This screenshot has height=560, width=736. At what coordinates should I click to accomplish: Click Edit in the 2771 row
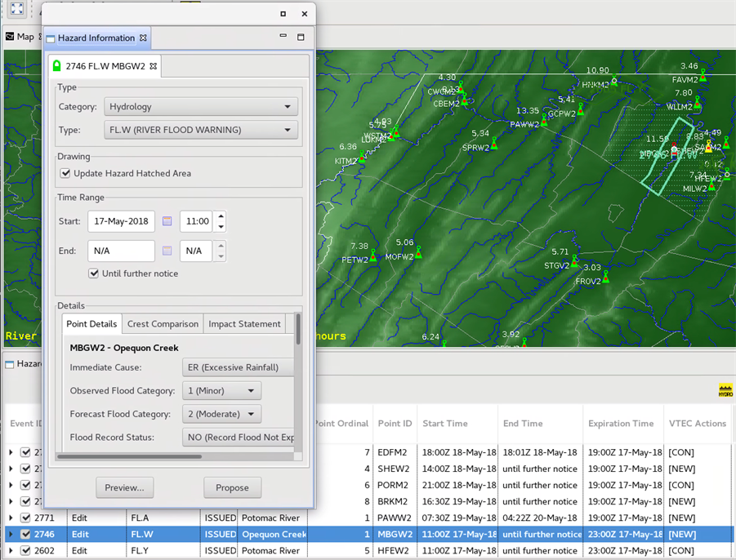[79, 518]
